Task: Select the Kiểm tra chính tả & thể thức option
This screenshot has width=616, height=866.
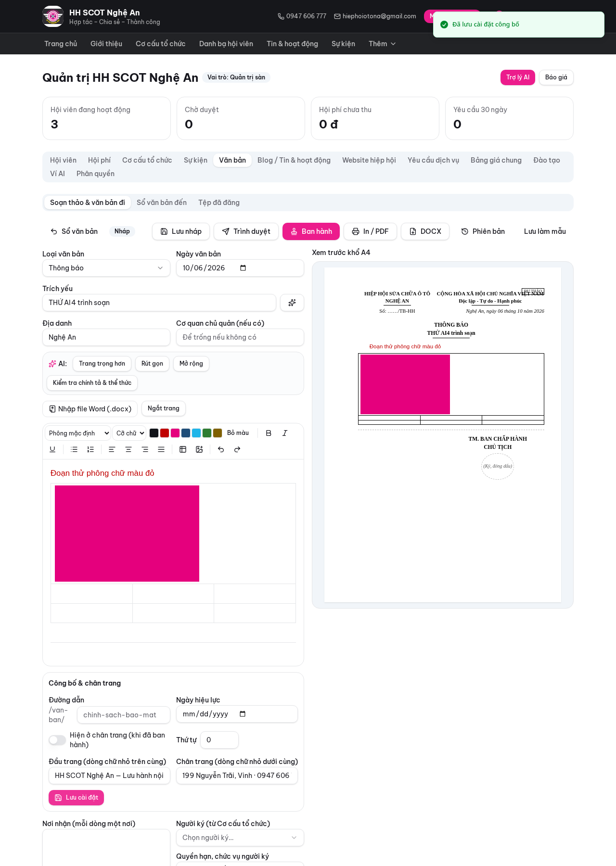Action: (x=92, y=383)
